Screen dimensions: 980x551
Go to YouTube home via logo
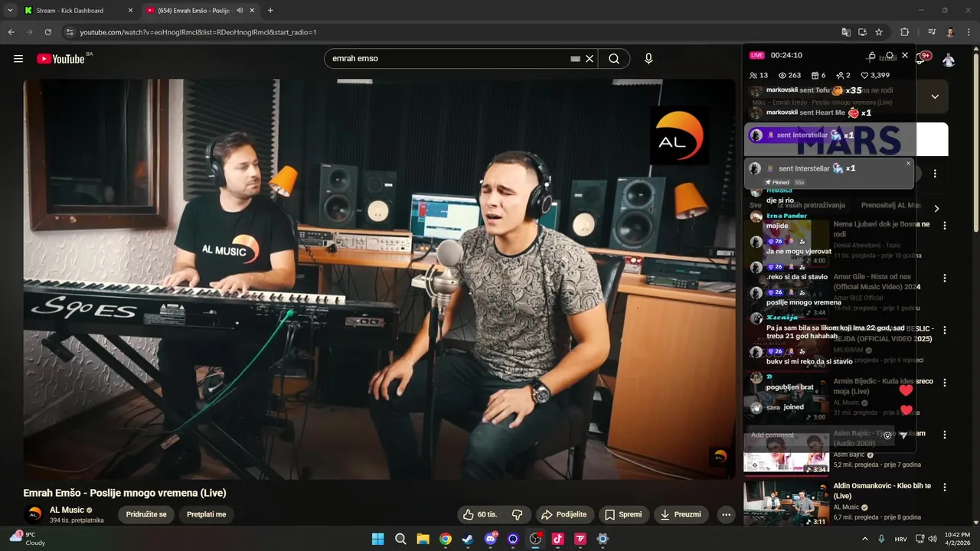[x=60, y=59]
